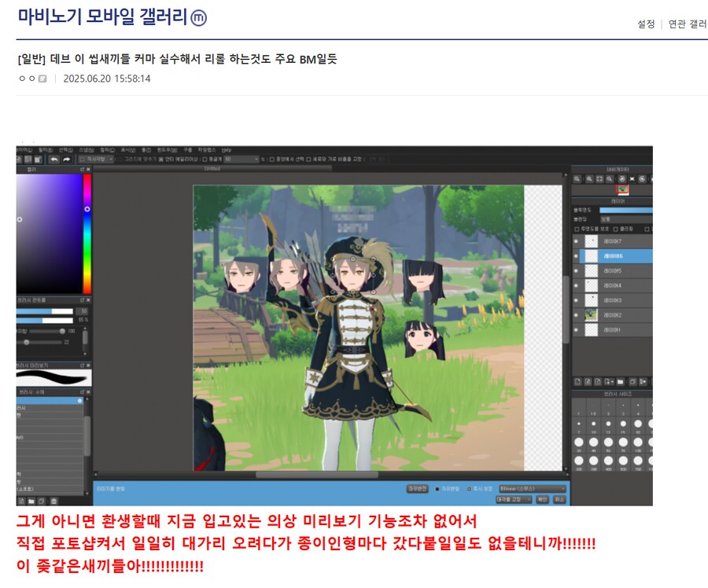Image resolution: width=708 pixels, height=588 pixels.
Task: Click the 마비노기 모바일 갤러리 title link
Action: pyautogui.click(x=102, y=17)
